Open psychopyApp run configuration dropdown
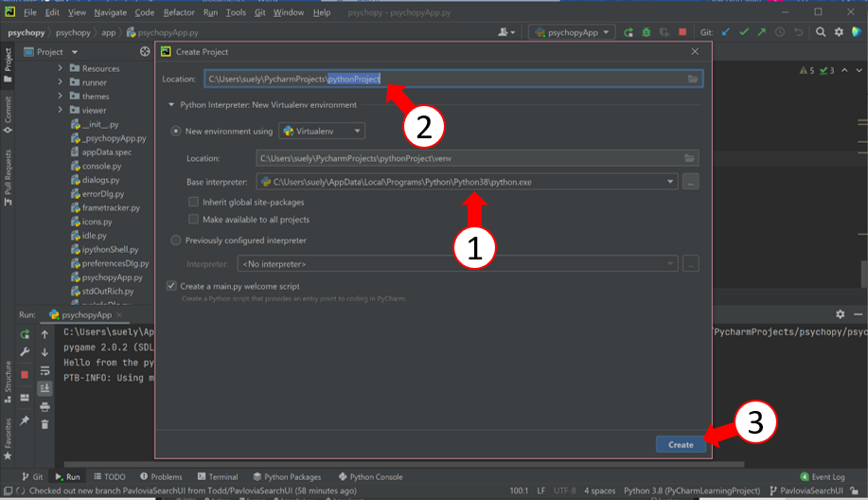This screenshot has width=868, height=500. [572, 32]
